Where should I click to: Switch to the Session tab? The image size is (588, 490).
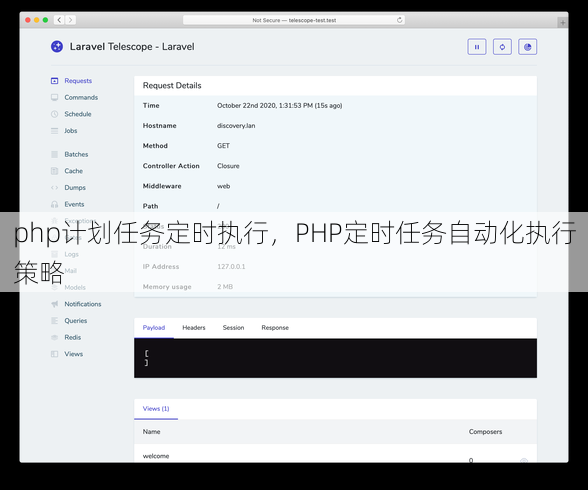[233, 328]
